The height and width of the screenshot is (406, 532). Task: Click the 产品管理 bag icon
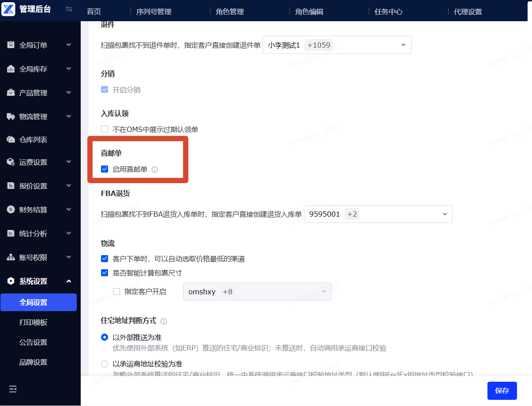[11, 93]
